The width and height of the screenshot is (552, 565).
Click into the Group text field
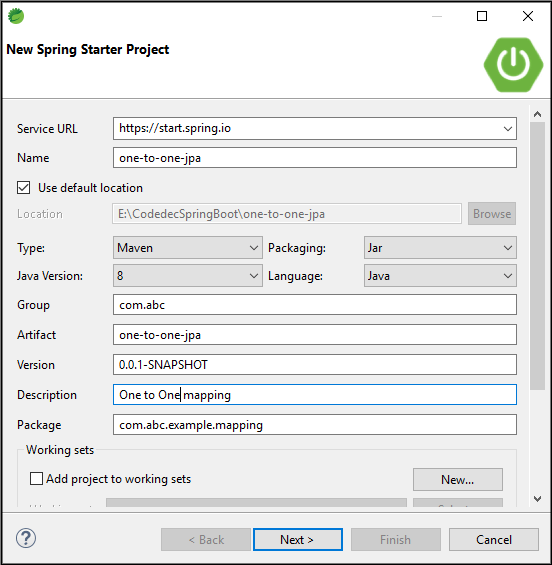[x=315, y=305]
